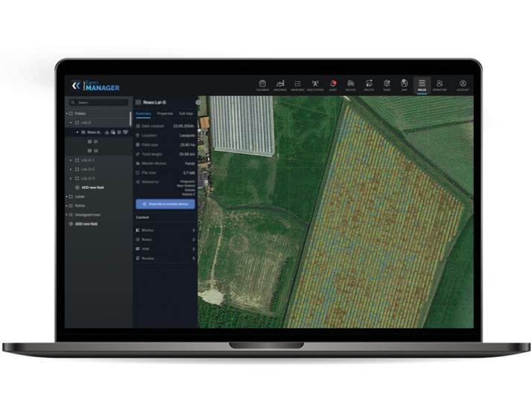Click the Field size value in summary

coord(188,144)
